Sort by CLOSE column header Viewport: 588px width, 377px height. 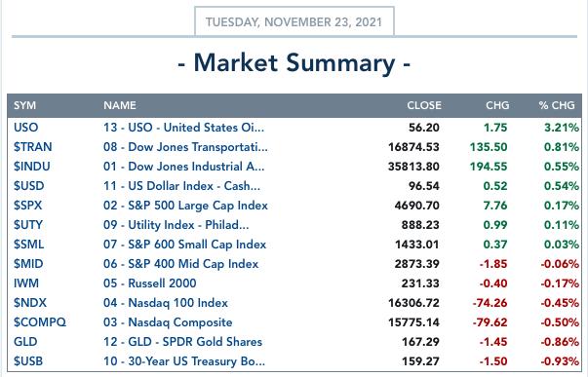[x=424, y=105]
